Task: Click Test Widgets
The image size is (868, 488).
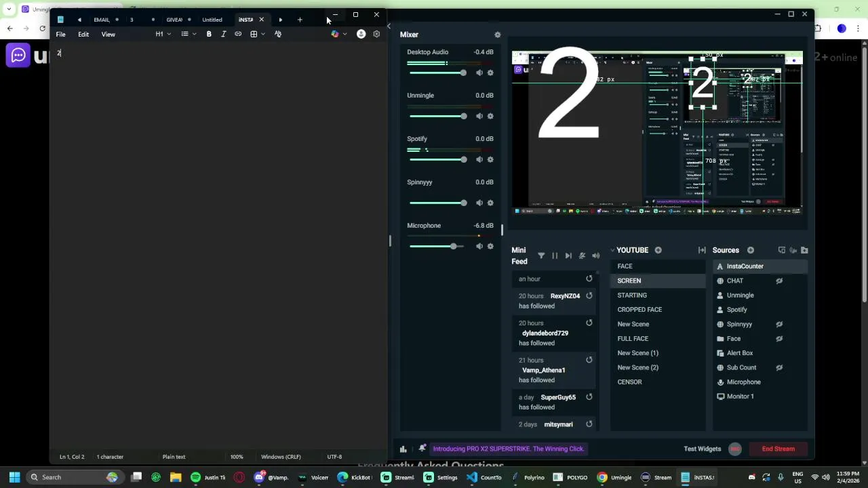Action: click(x=702, y=449)
